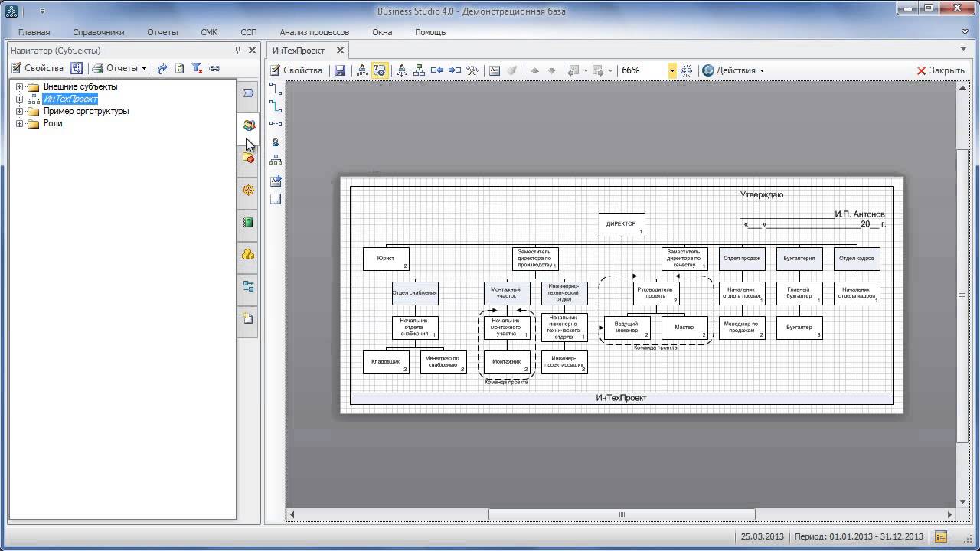Open the Анализ процессов menu
The image size is (980, 551).
coord(315,32)
